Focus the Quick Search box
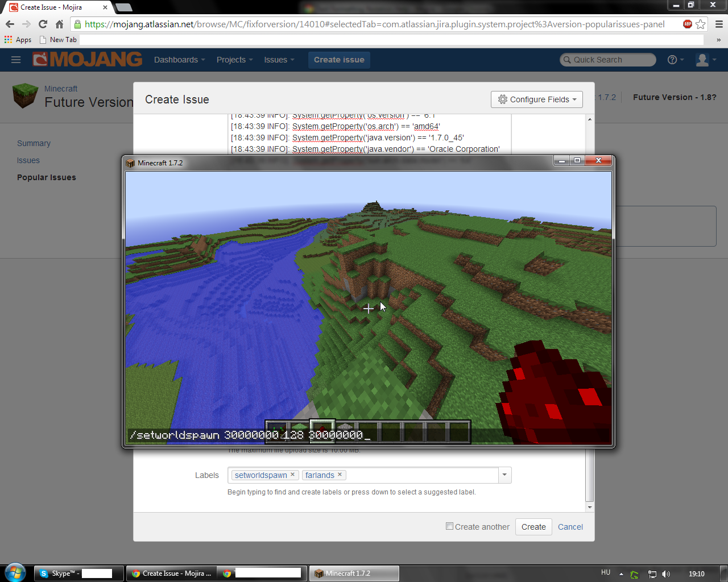Image resolution: width=728 pixels, height=582 pixels. 607,60
